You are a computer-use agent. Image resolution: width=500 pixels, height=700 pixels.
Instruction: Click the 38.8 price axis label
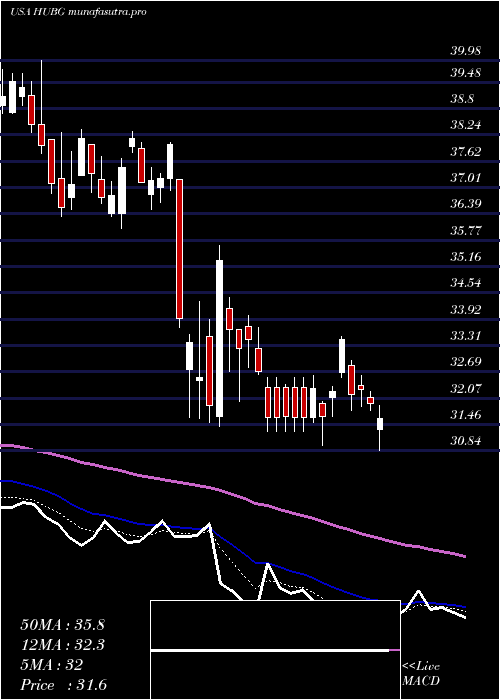click(x=462, y=99)
